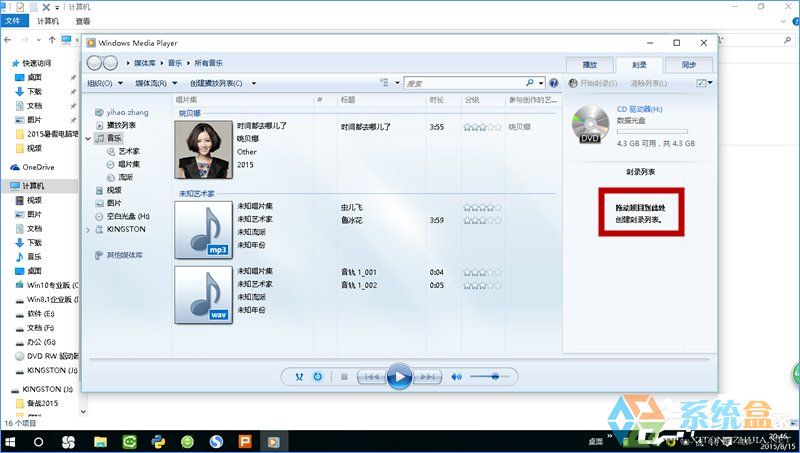The width and height of the screenshot is (800, 453).
Task: Select track 时间都去哪儿了 in title column
Action: (366, 127)
